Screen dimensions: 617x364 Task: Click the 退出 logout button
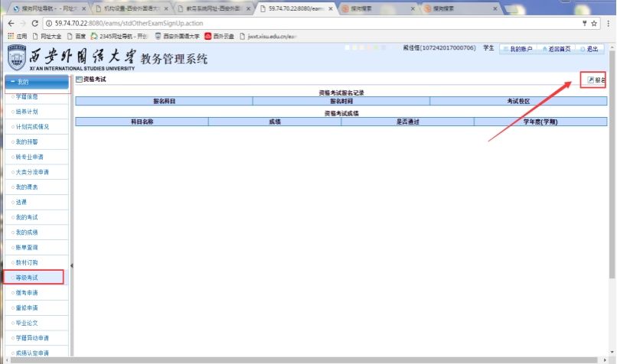point(592,49)
